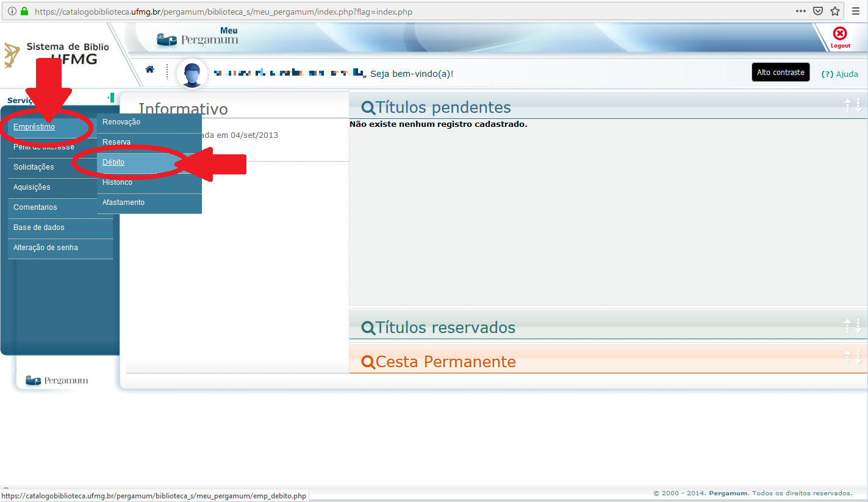The height and width of the screenshot is (502, 868).
Task: Click the Ajuda help link
Action: click(x=840, y=74)
